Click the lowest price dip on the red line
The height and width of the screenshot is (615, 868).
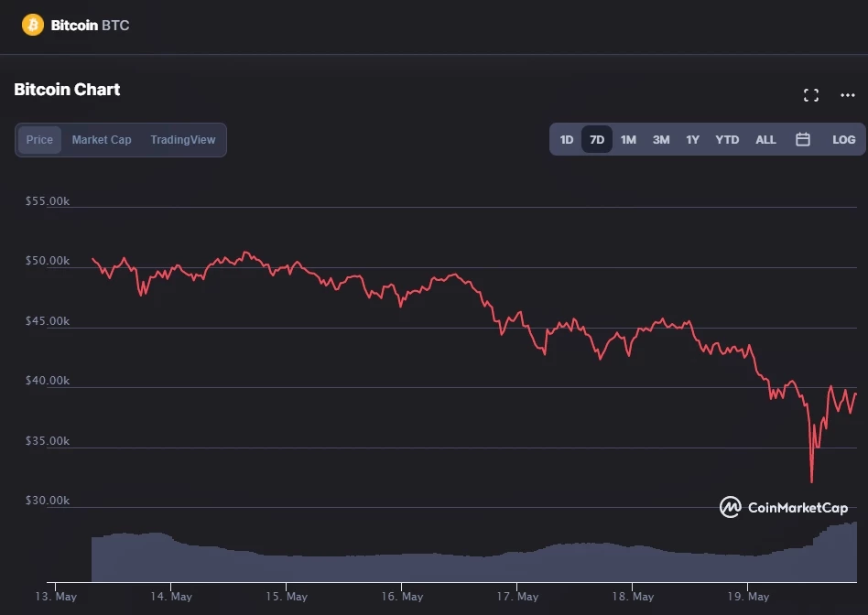tap(811, 480)
